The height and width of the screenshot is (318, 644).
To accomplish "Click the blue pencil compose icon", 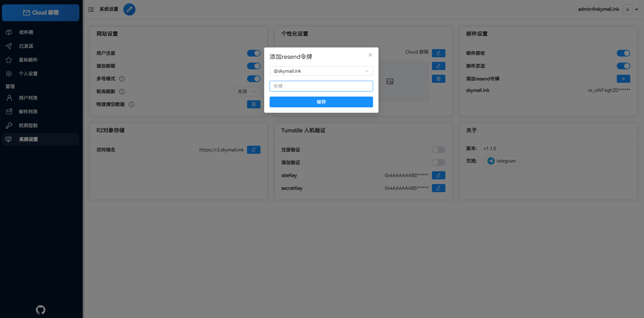I will 129,9.
